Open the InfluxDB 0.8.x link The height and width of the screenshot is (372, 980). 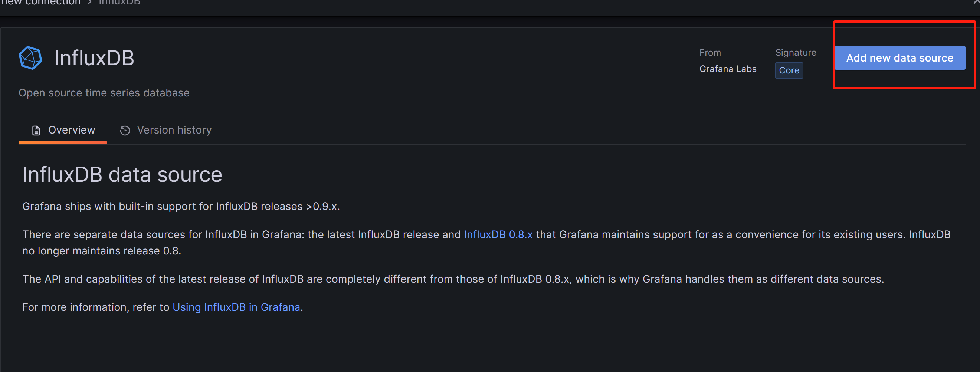click(x=498, y=234)
